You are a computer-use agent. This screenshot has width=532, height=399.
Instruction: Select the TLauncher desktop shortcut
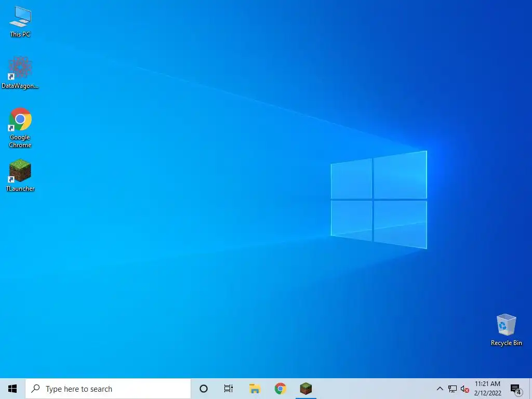click(x=20, y=175)
